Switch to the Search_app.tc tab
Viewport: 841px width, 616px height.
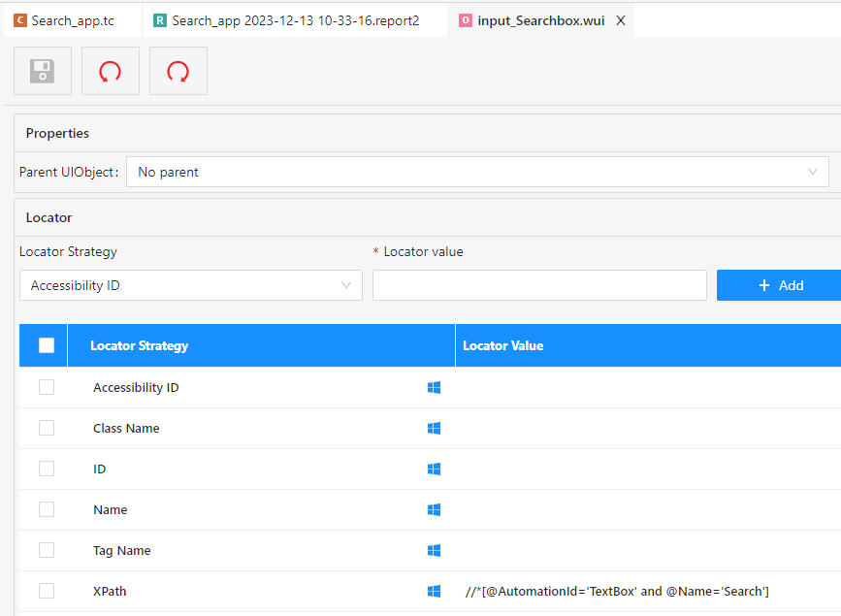[73, 20]
